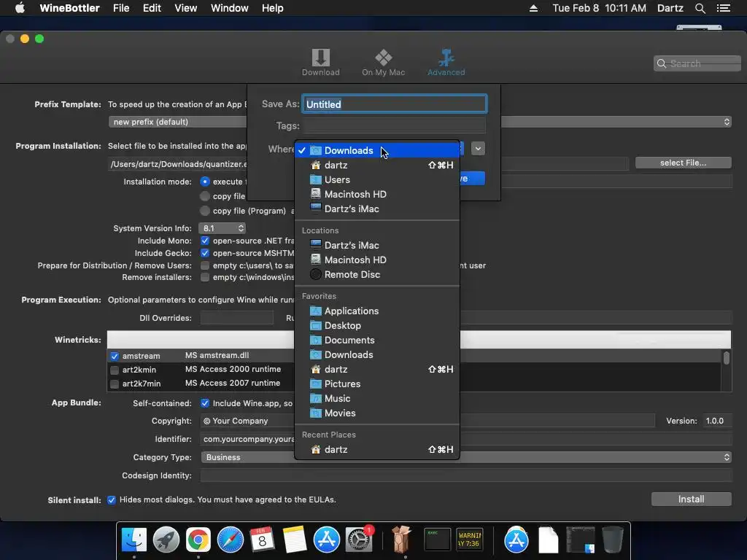747x560 pixels.
Task: Open the Window menu
Action: (230, 8)
